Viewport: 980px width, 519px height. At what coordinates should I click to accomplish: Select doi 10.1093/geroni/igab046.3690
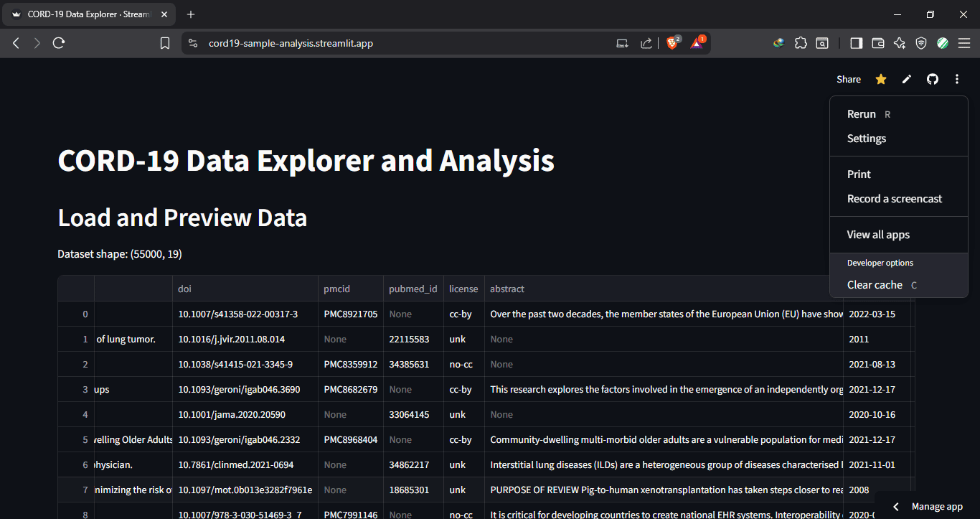245,390
